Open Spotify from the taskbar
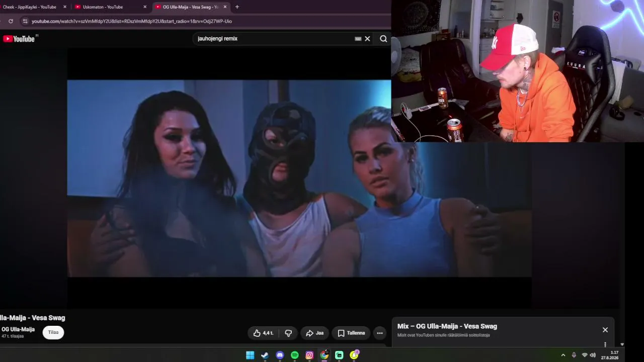644x362 pixels. point(295,355)
